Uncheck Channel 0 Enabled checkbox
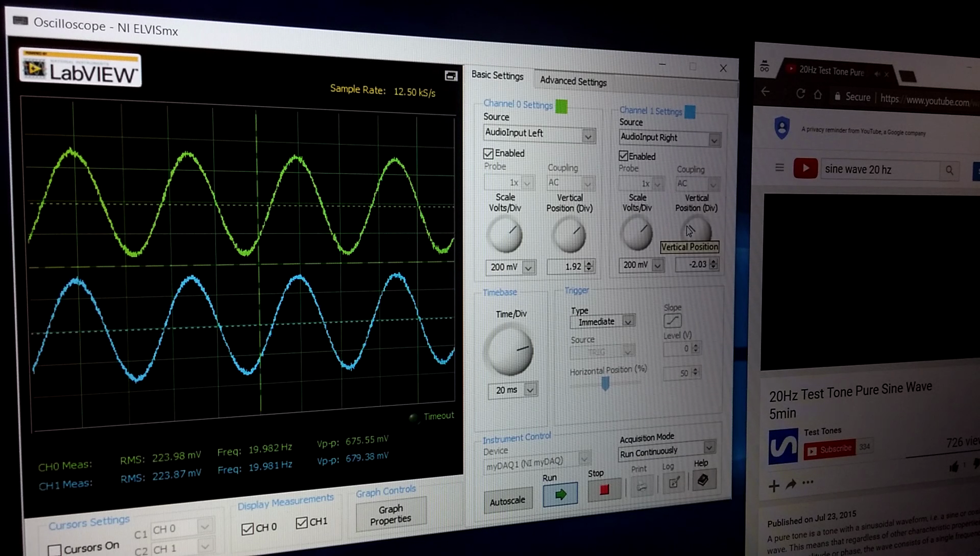The width and height of the screenshot is (980, 556). point(488,154)
